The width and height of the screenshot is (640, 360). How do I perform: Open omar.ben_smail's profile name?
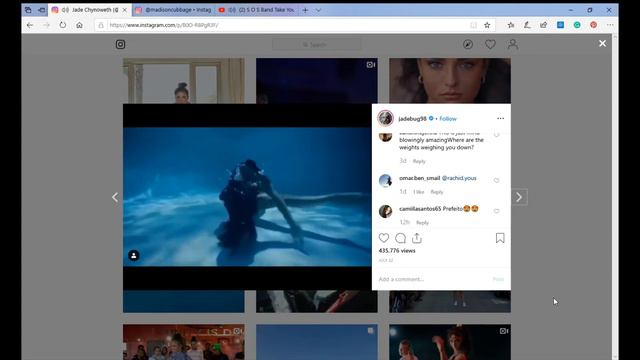[x=420, y=178]
